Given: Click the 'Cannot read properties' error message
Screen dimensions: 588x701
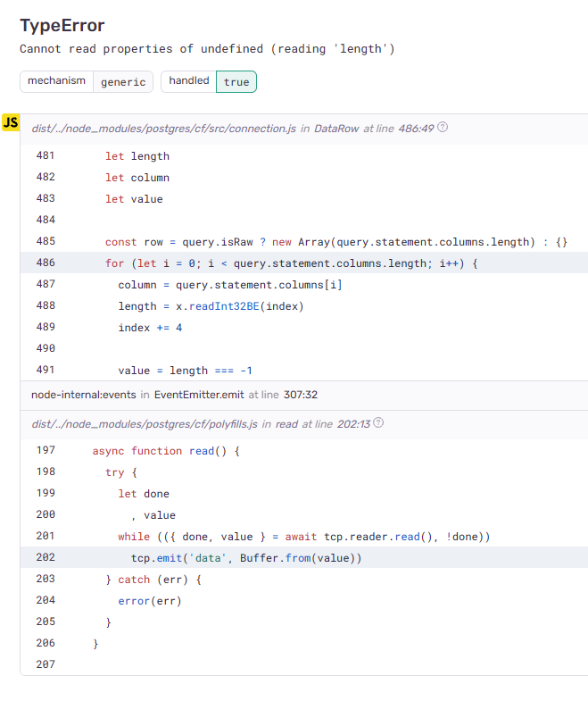Looking at the screenshot, I should 207,49.
